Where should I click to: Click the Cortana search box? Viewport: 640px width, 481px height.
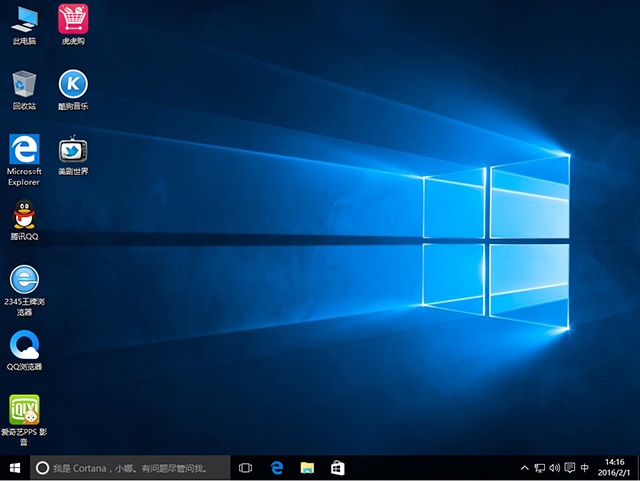(130, 468)
